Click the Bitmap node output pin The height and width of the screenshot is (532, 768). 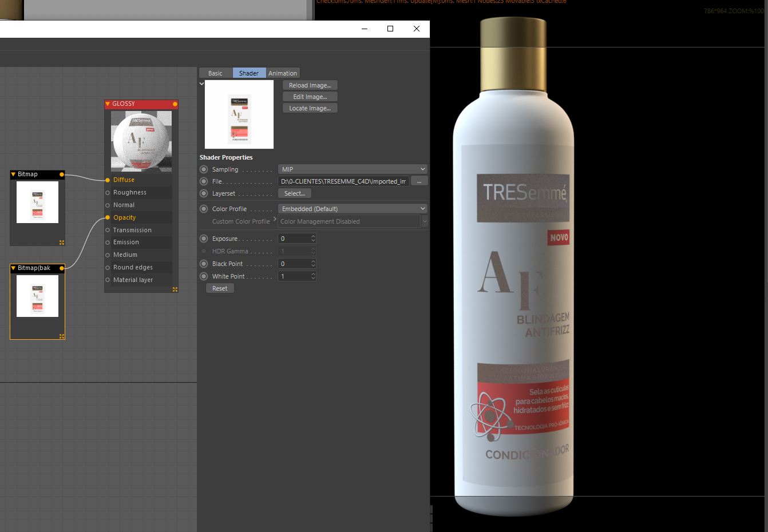point(62,174)
